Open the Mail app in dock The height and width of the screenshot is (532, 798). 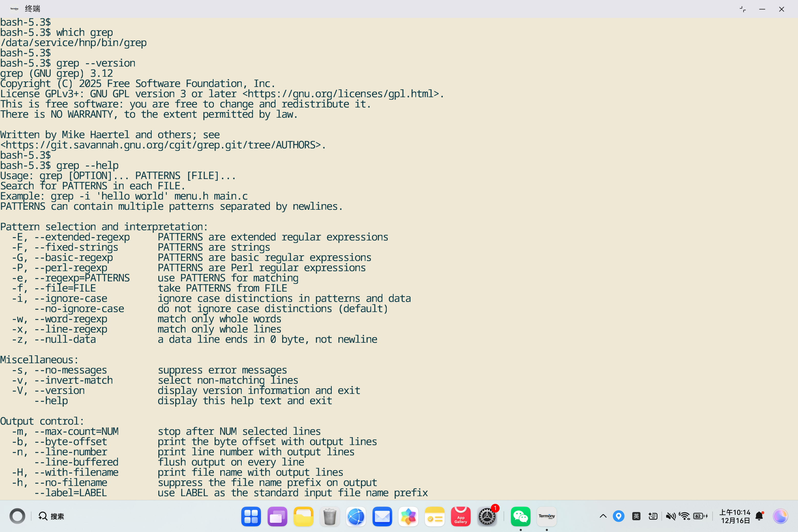382,516
